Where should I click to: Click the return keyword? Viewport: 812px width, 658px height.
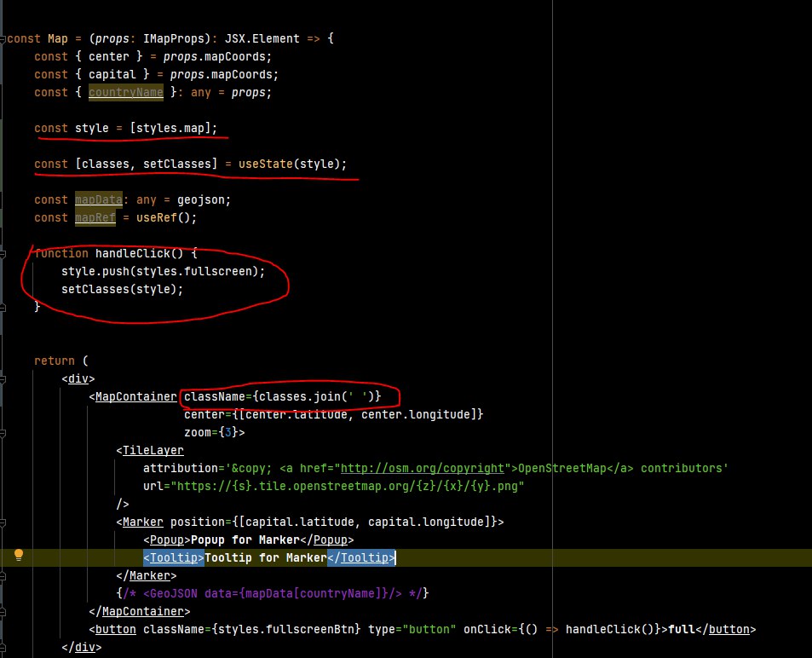pos(55,361)
